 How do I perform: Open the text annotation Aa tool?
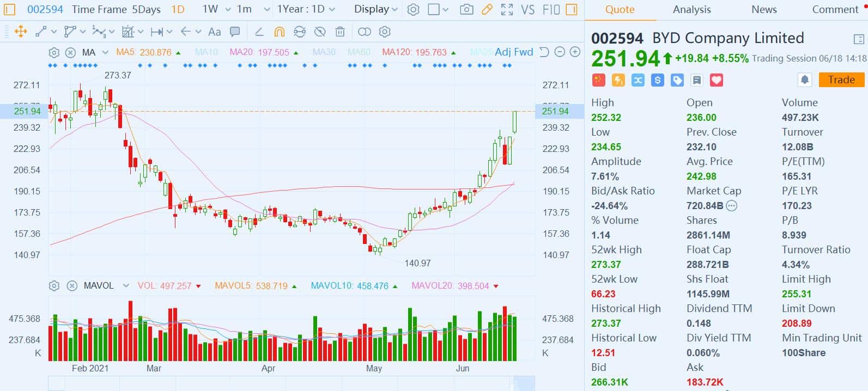215,32
